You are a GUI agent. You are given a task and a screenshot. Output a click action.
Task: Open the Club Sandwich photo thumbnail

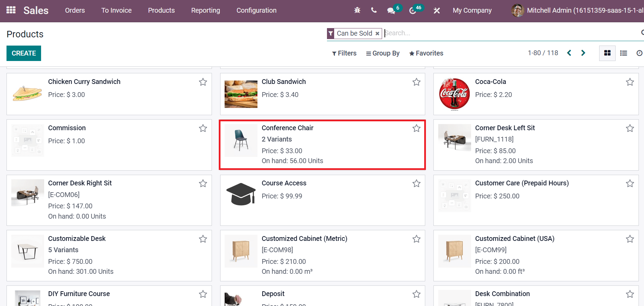click(241, 94)
